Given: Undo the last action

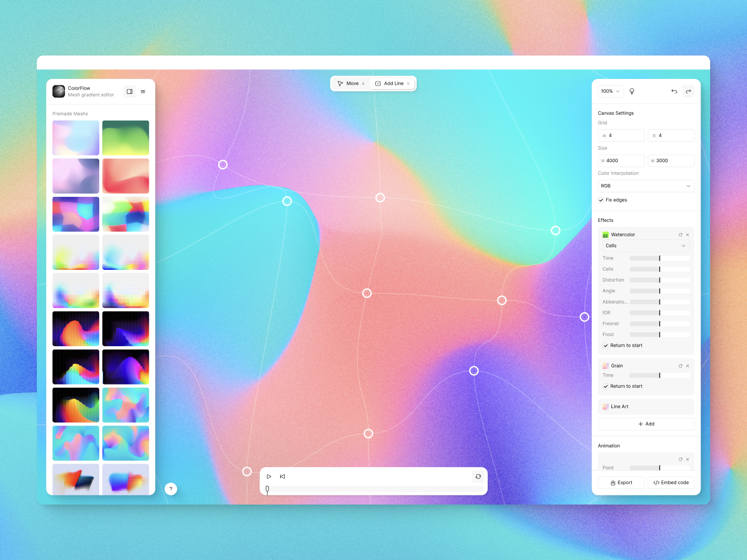Looking at the screenshot, I should coord(674,91).
